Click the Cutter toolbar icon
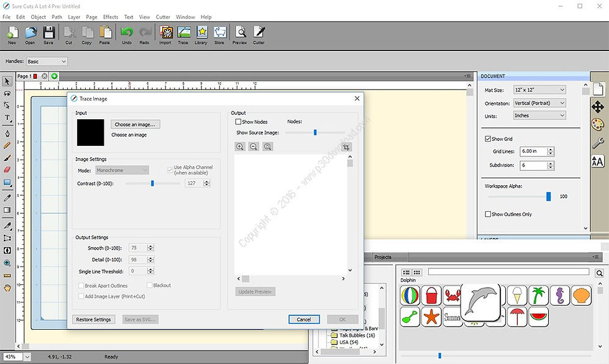Viewport: 609px width, 364px height. (259, 35)
